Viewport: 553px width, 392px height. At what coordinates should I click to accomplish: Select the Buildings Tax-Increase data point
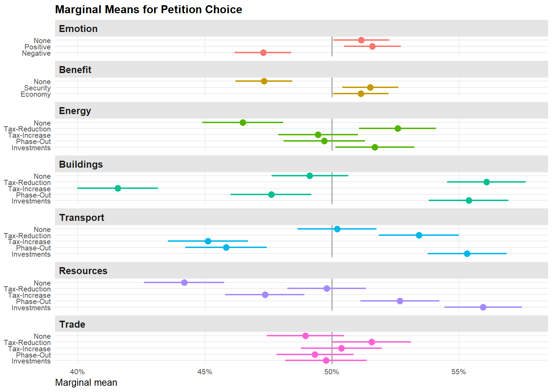(x=118, y=188)
